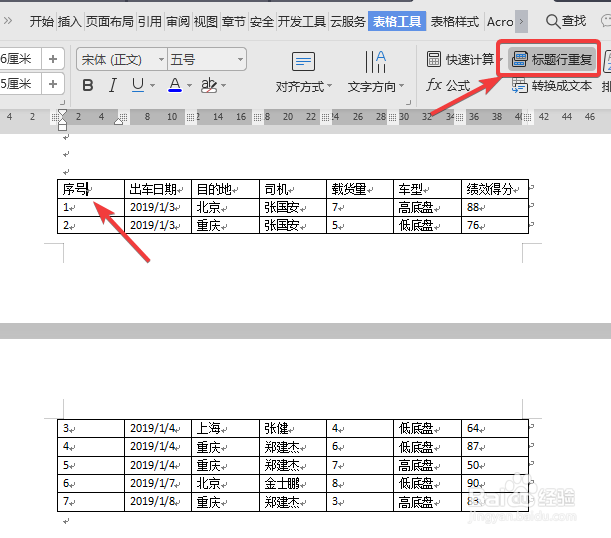Open the 云服务 tab
This screenshot has height=538, width=611.
(x=348, y=21)
